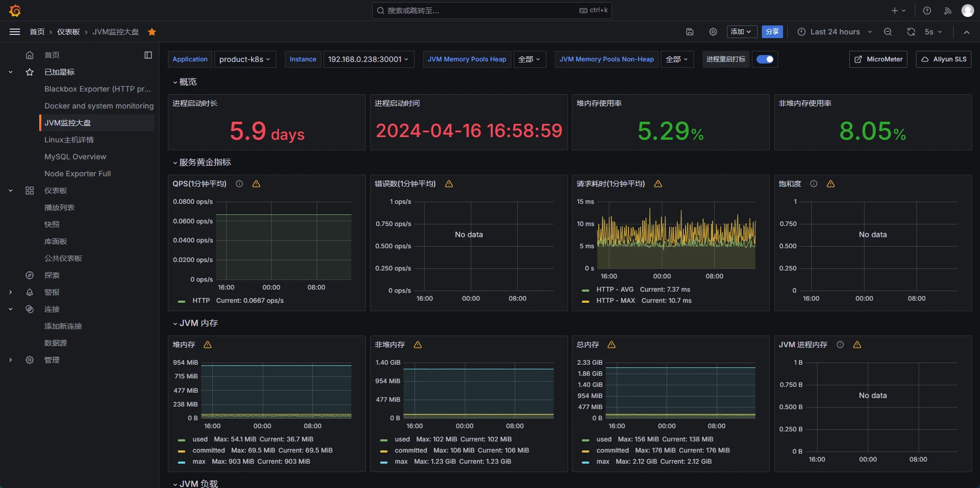Image resolution: width=980 pixels, height=488 pixels.
Task: Open the user avatar profile
Action: coord(968,11)
